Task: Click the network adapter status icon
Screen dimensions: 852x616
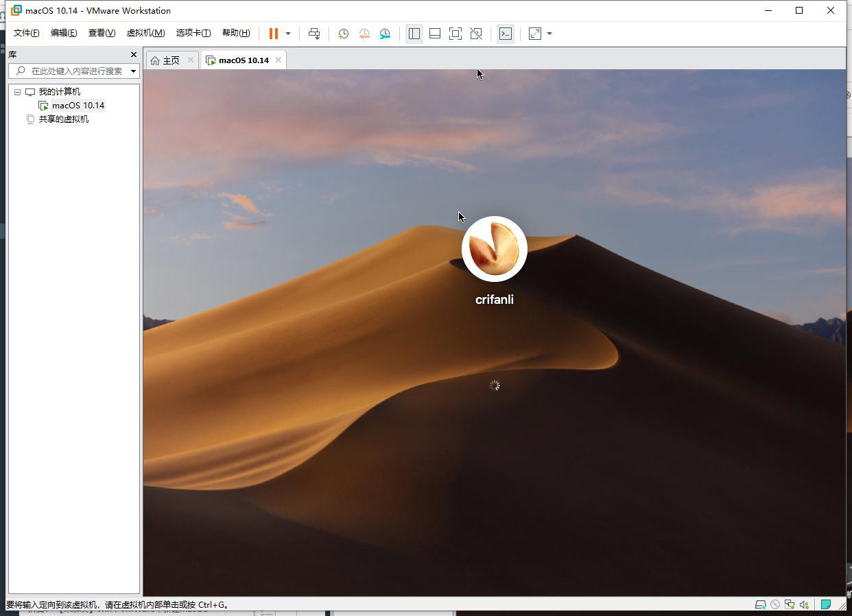Action: 790,604
